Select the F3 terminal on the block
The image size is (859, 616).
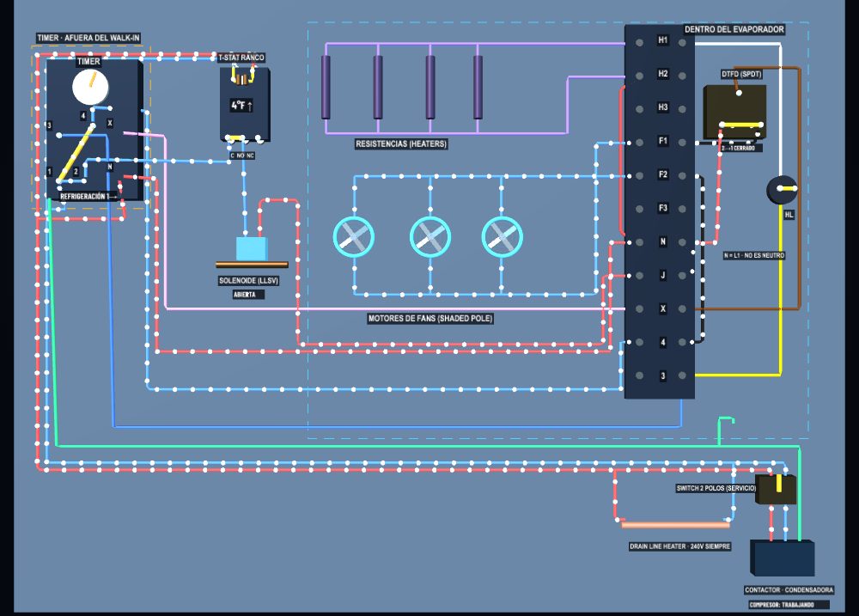(x=662, y=208)
